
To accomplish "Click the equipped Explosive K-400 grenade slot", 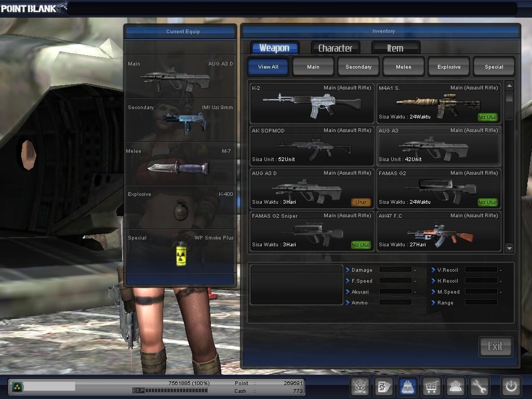I will tap(180, 207).
